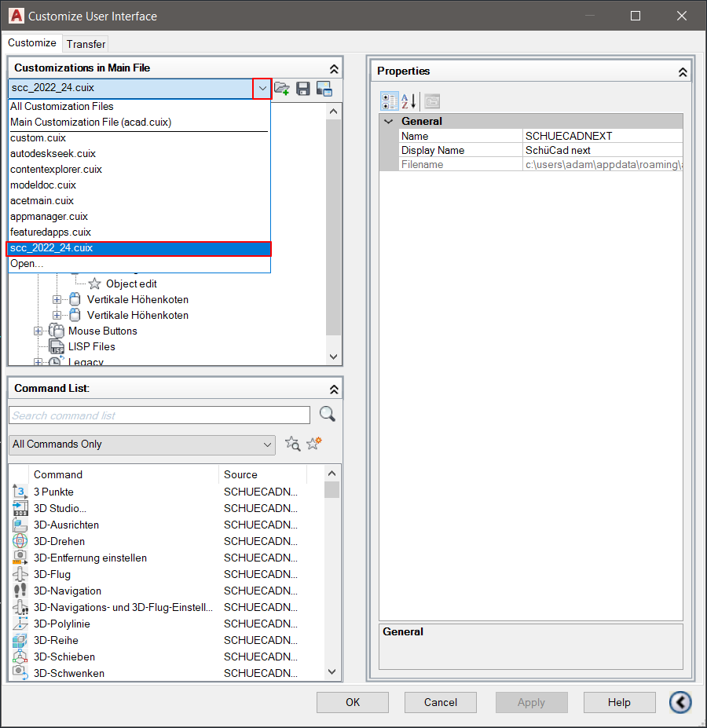The height and width of the screenshot is (728, 707).
Task: Click the OK button
Action: 353,702
